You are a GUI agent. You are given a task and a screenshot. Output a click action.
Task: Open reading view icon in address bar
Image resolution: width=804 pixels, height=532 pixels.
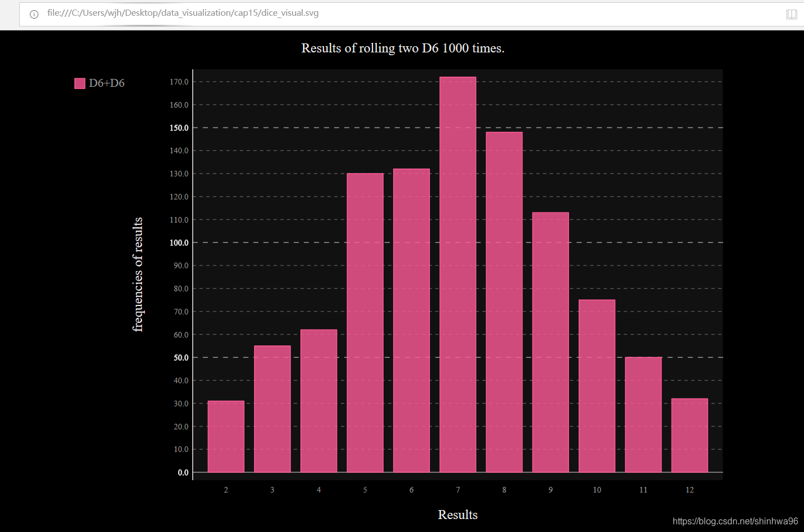click(791, 14)
